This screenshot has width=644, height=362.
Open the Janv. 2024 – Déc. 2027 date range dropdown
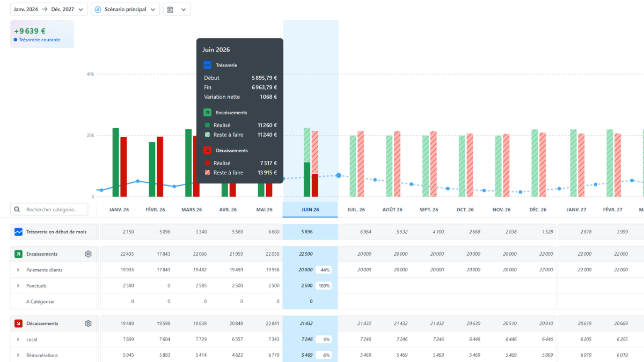point(49,9)
